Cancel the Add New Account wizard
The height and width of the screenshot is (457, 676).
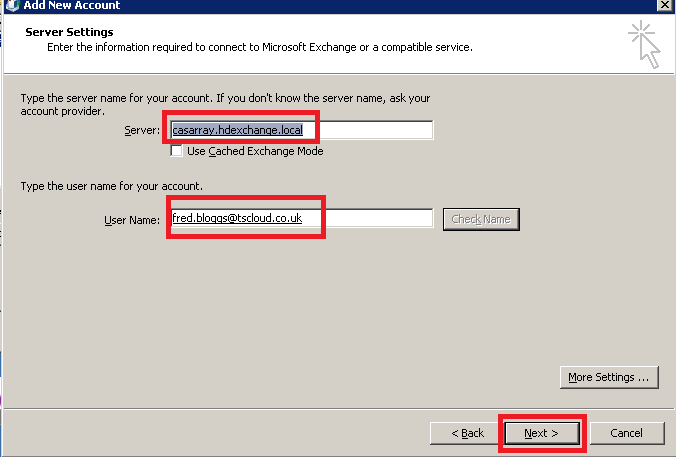(x=626, y=433)
